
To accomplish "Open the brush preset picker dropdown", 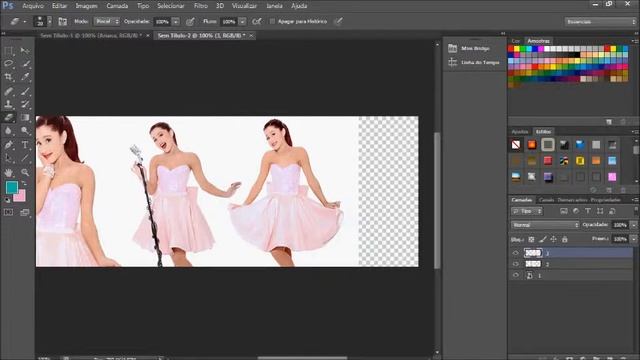I will coord(49,21).
